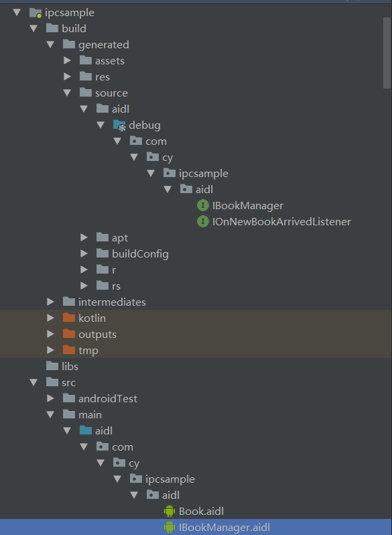Collapse the build folder arrow
392x535 pixels.
click(34, 29)
